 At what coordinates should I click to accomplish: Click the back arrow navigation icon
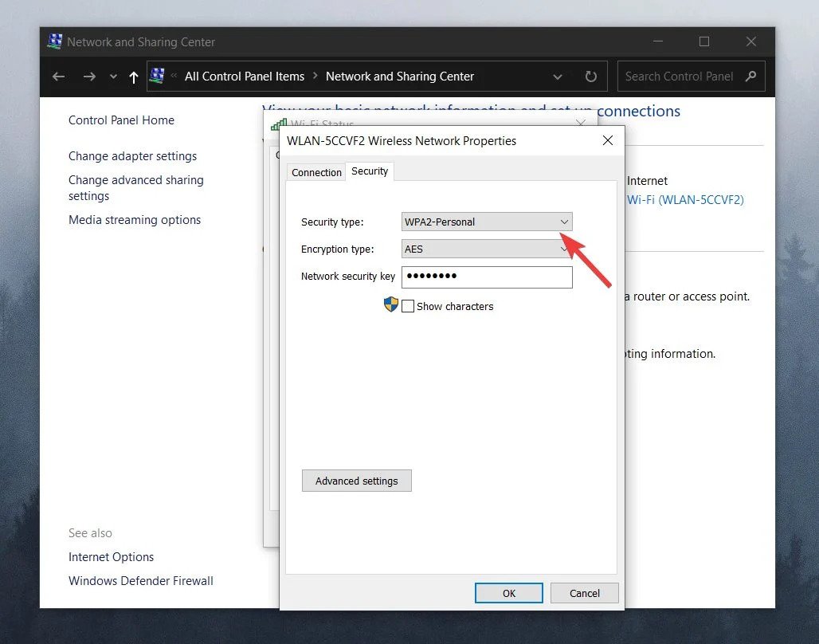[58, 77]
